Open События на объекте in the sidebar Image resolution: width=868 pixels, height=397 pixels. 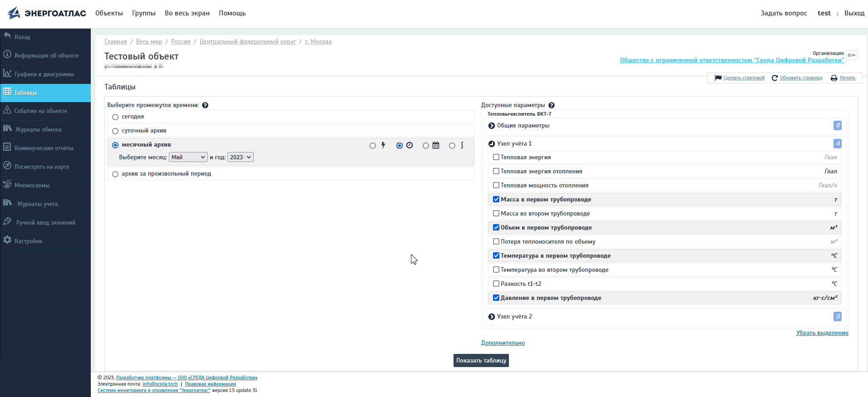click(x=40, y=111)
